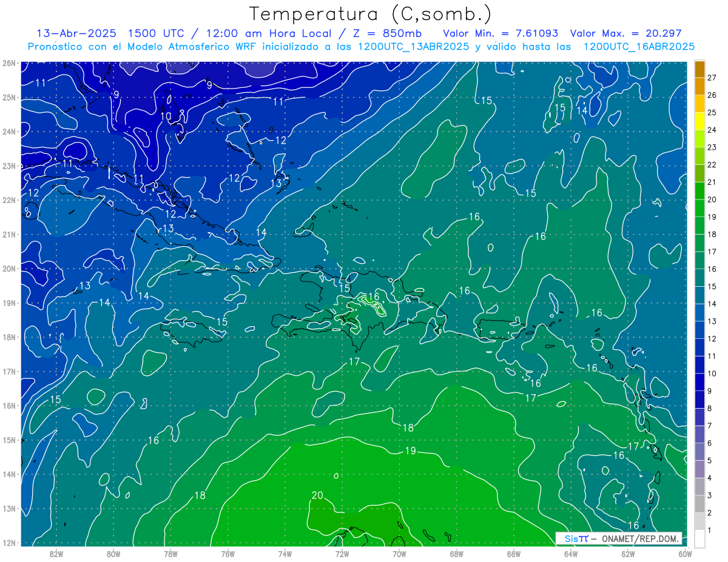This screenshot has height=562, width=728.
Task: Click the '80W' longitude axis label
Action: click(113, 554)
